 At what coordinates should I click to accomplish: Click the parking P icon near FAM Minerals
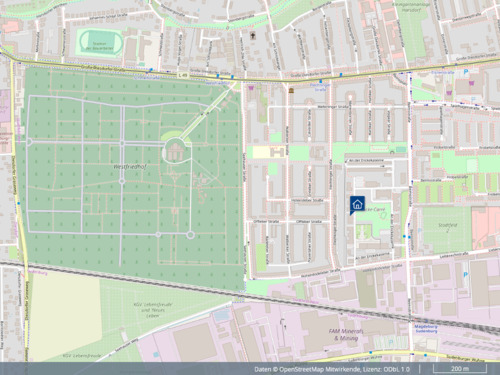point(391,342)
